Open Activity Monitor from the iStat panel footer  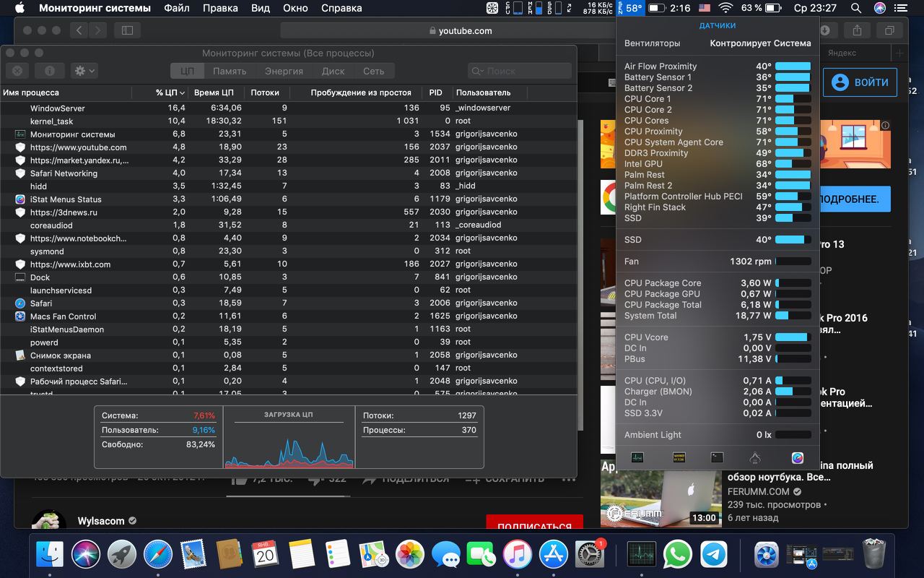pyautogui.click(x=637, y=457)
